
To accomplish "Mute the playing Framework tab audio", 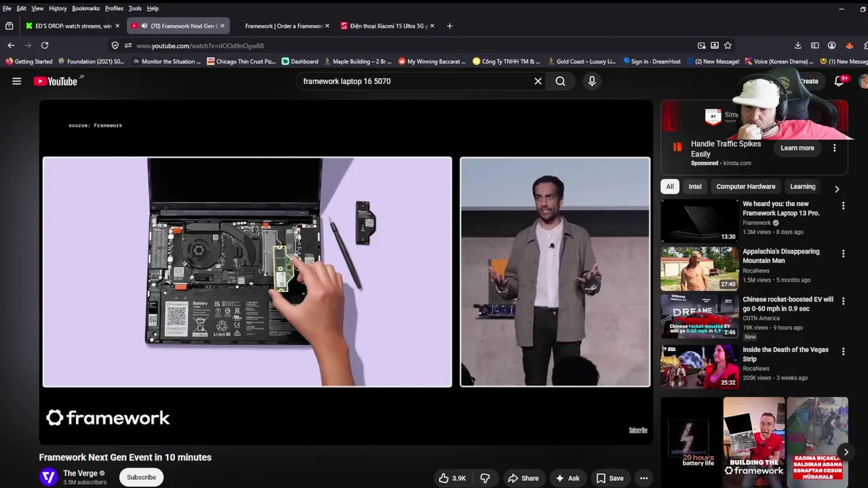I will [x=144, y=26].
